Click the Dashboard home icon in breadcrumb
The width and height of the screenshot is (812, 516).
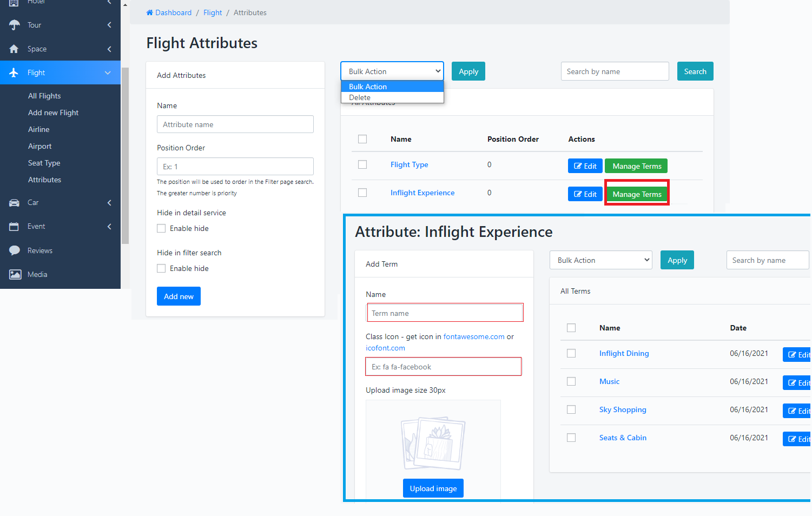(150, 12)
